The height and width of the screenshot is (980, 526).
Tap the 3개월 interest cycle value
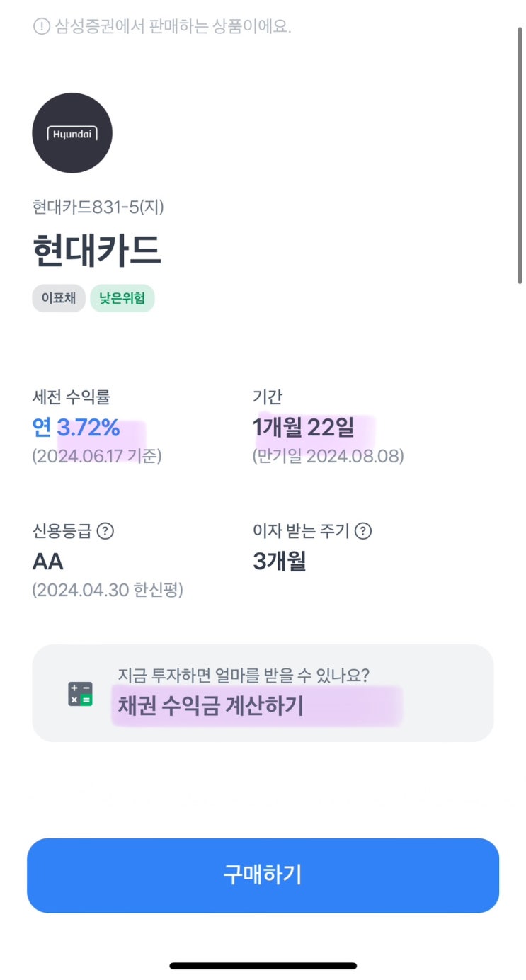[279, 562]
